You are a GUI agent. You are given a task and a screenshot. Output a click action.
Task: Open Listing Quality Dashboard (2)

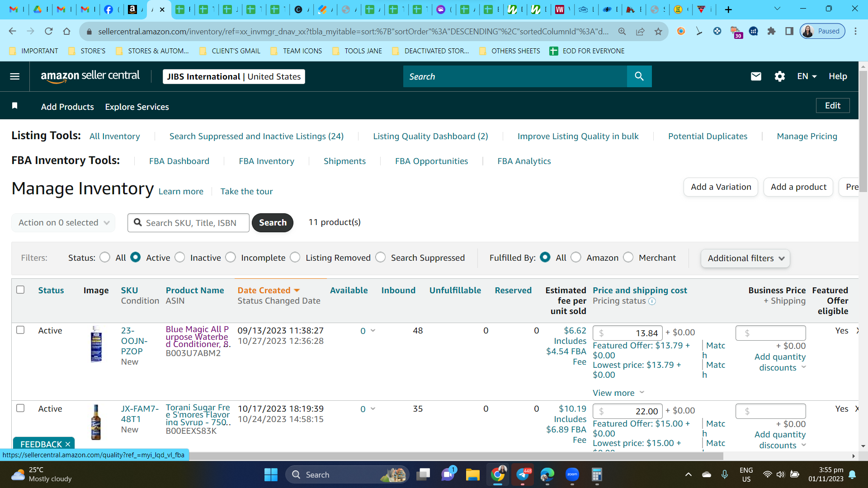[430, 136]
